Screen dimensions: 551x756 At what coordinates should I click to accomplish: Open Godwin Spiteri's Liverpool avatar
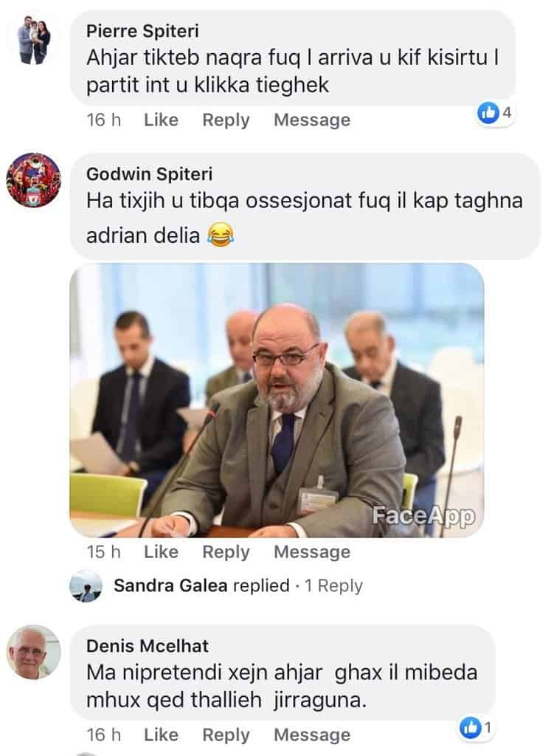pyautogui.click(x=34, y=180)
